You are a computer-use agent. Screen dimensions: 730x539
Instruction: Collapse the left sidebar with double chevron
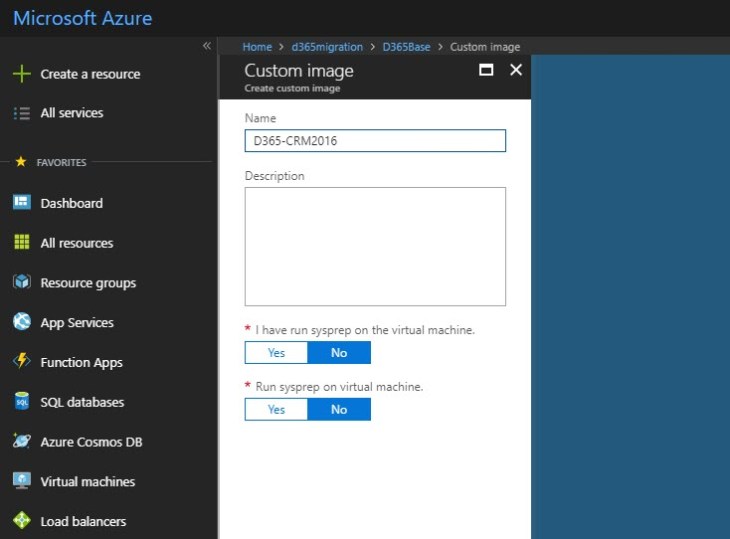(207, 46)
